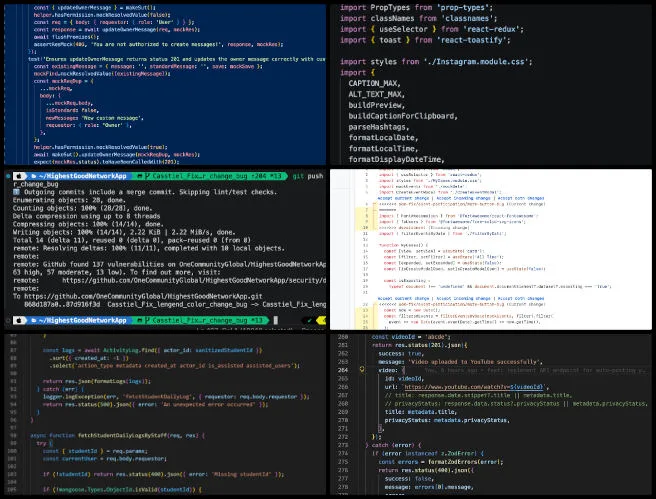The image size is (656, 499).
Task: Open the HighestGoodNetworkApp.git URL in terminal
Action: pyautogui.click(x=143, y=296)
